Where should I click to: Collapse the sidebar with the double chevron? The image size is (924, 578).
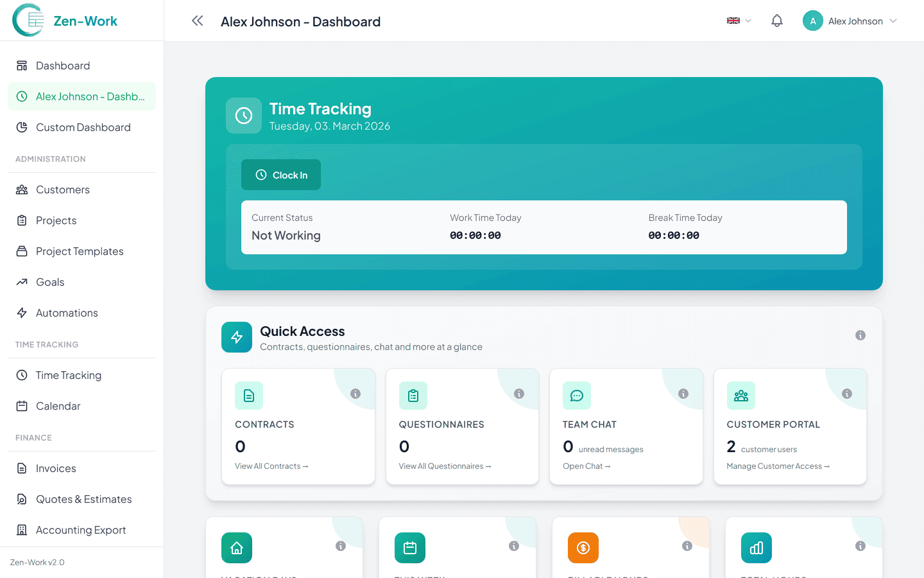pos(197,21)
